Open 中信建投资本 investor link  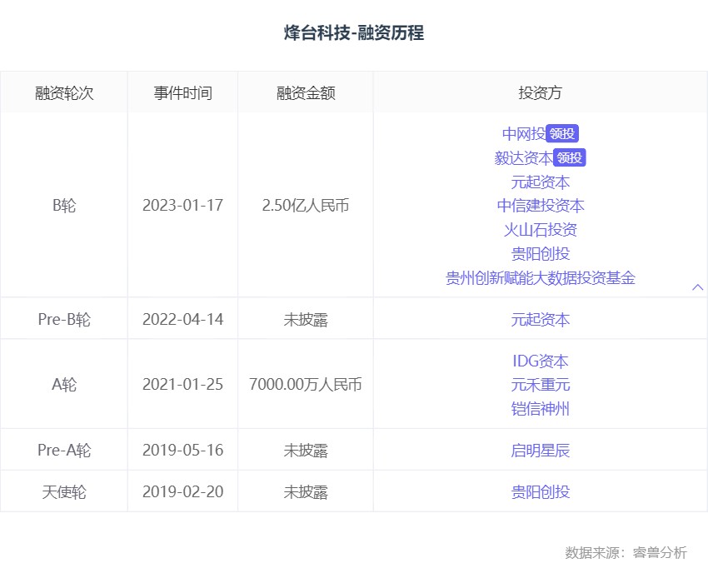tap(541, 206)
